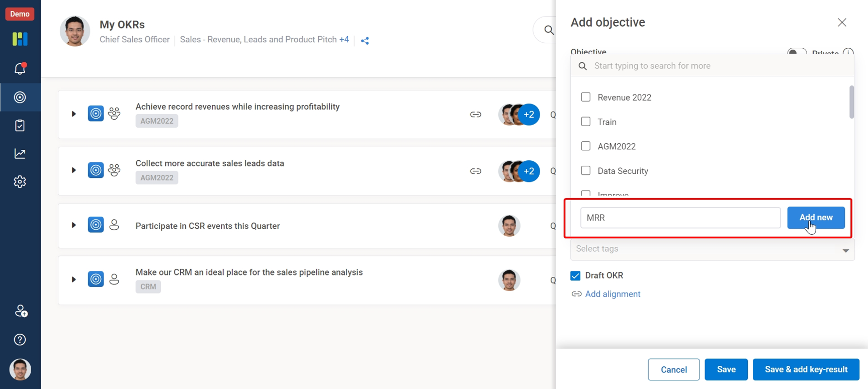The width and height of the screenshot is (868, 389).
Task: Click the tag list scrollbar
Action: pos(851,102)
